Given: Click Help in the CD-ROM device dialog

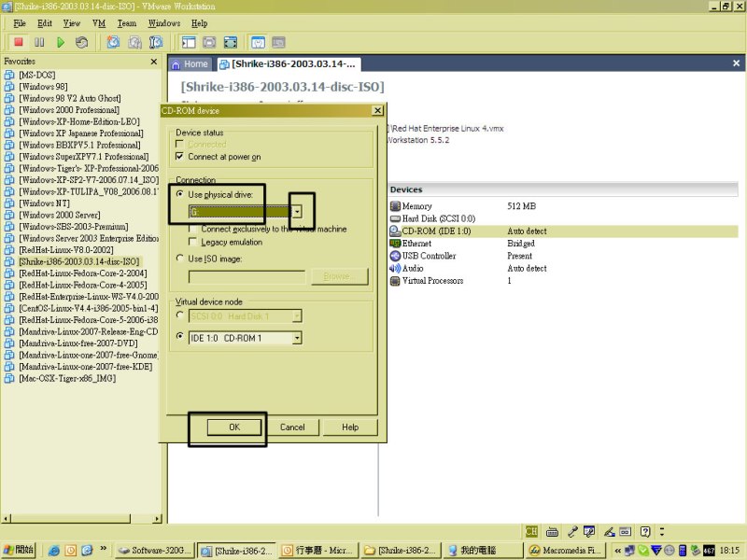Looking at the screenshot, I should coord(350,427).
